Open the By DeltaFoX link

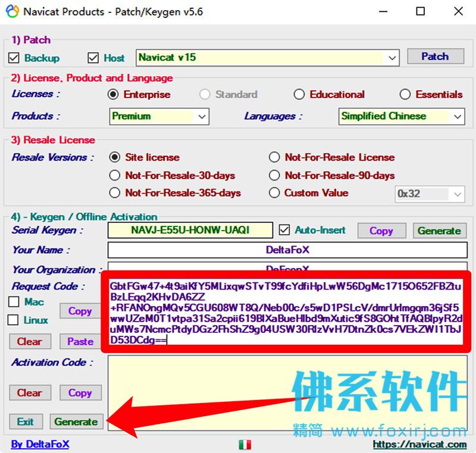pos(40,444)
